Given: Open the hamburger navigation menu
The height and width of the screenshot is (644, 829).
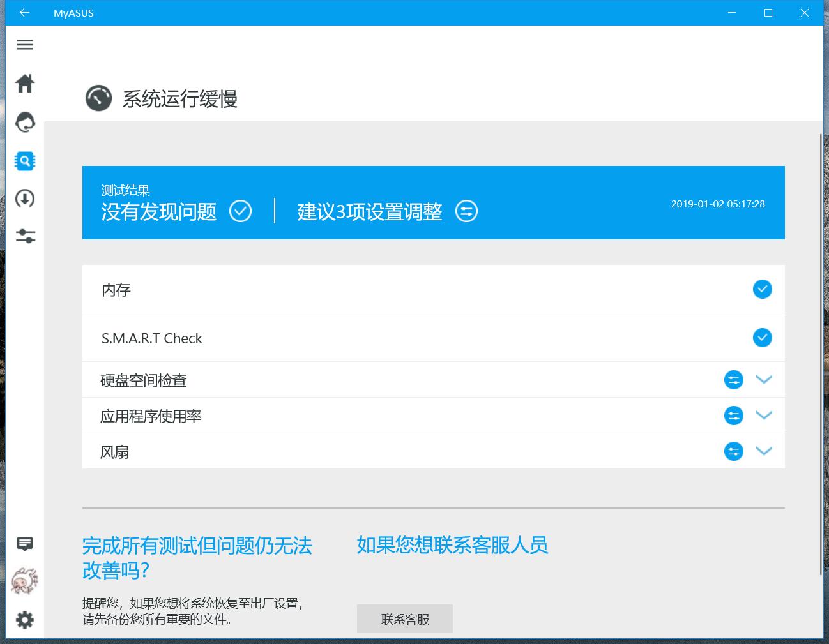Looking at the screenshot, I should pos(24,45).
